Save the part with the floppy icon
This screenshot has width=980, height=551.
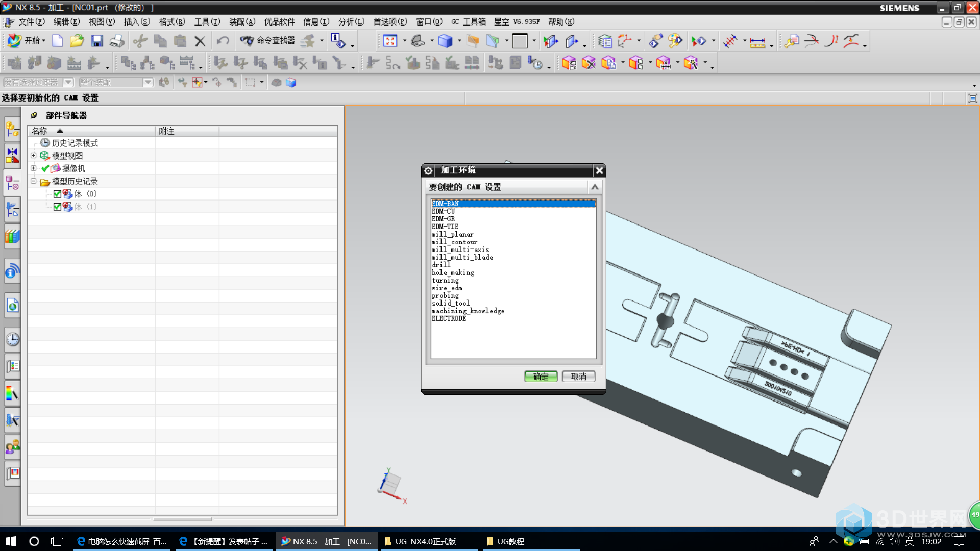pyautogui.click(x=97, y=41)
